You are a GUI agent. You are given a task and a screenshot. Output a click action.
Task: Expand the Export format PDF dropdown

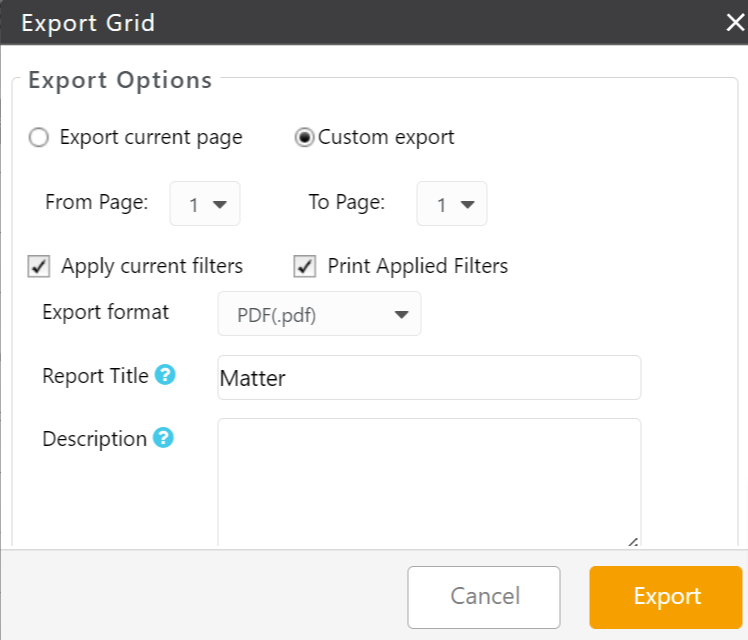click(319, 314)
